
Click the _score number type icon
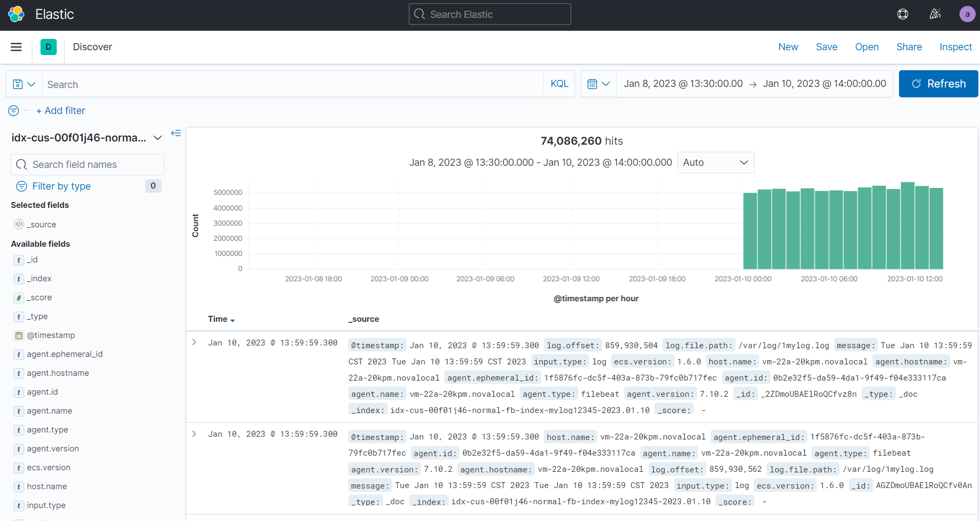[19, 298]
